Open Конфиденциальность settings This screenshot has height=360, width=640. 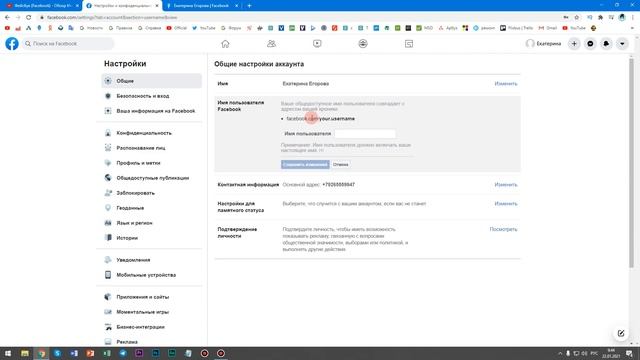coord(151,133)
